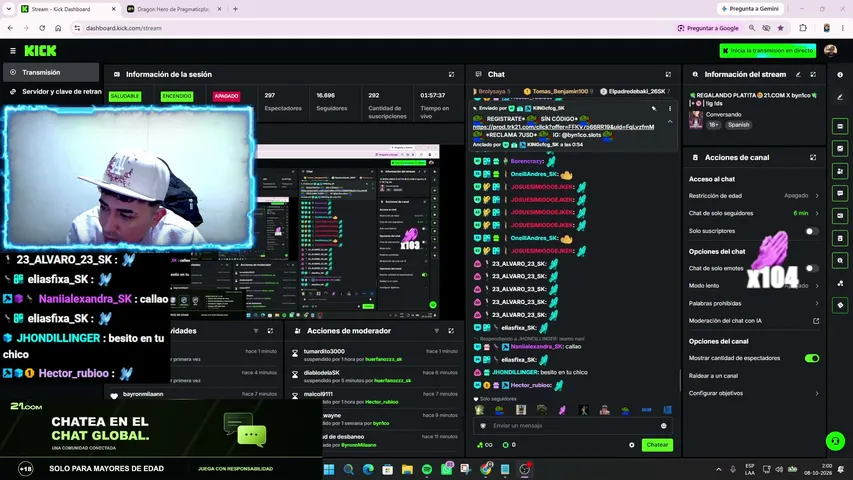
Task: Open Configurar objetivos
Action: 753,393
